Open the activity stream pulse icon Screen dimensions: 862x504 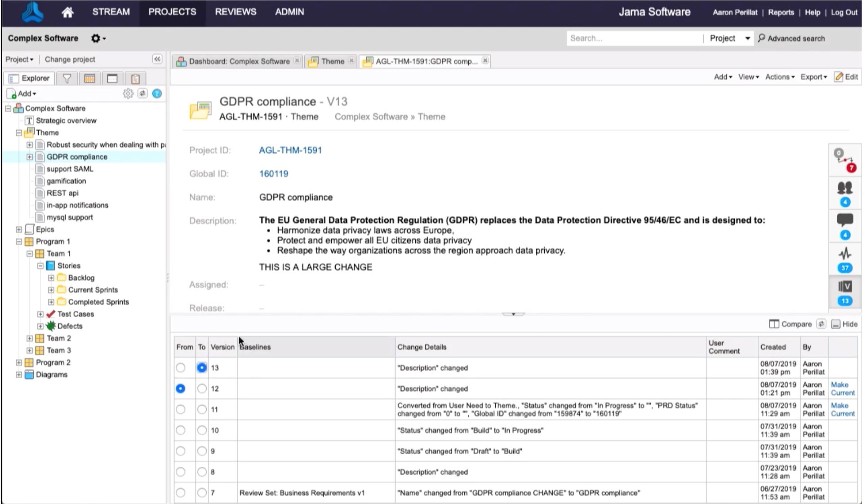tap(844, 254)
